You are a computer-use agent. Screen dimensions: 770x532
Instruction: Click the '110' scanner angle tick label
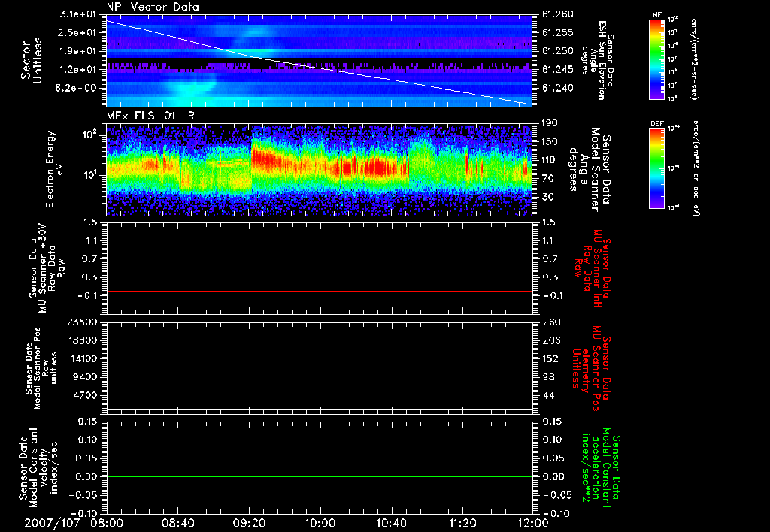(x=550, y=160)
